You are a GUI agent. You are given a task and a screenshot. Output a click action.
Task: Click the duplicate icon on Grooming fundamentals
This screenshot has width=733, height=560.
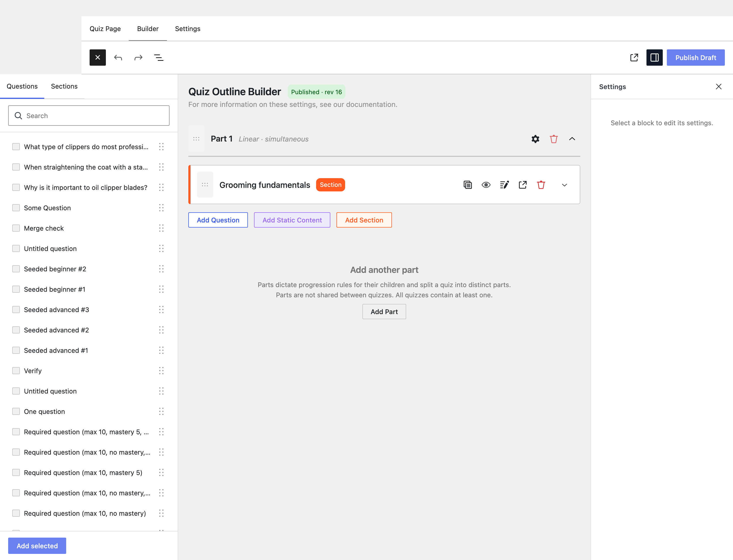click(468, 185)
